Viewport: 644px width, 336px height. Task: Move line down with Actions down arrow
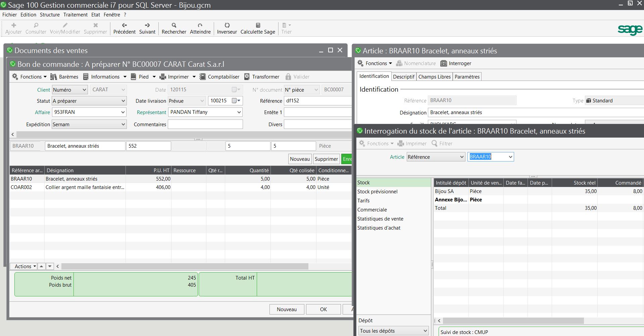point(50,266)
